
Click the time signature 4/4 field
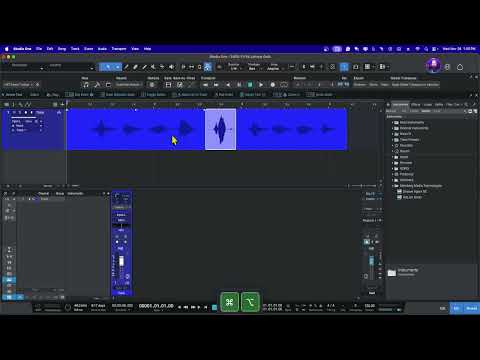[x=331, y=305]
